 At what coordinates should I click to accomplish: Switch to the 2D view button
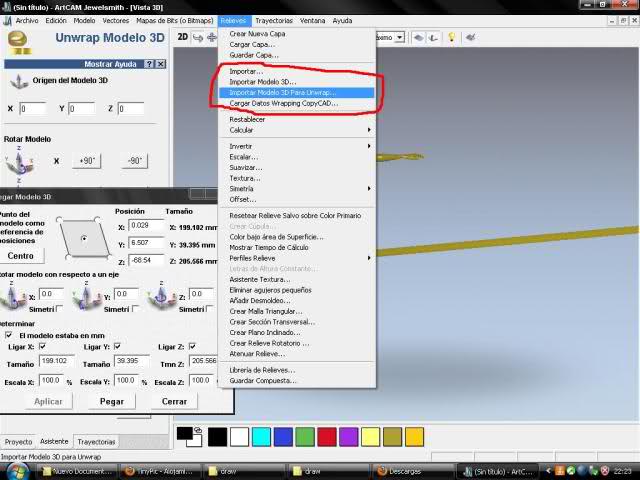pos(182,37)
